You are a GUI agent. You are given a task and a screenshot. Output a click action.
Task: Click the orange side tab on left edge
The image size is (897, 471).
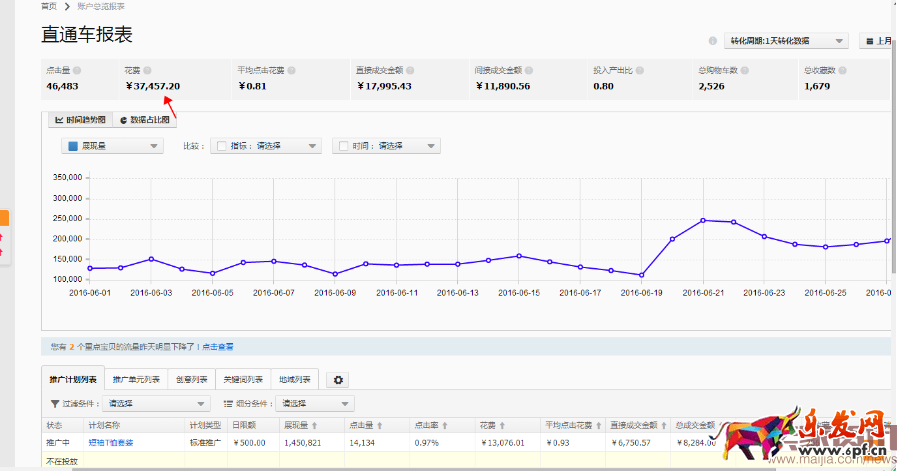click(4, 218)
